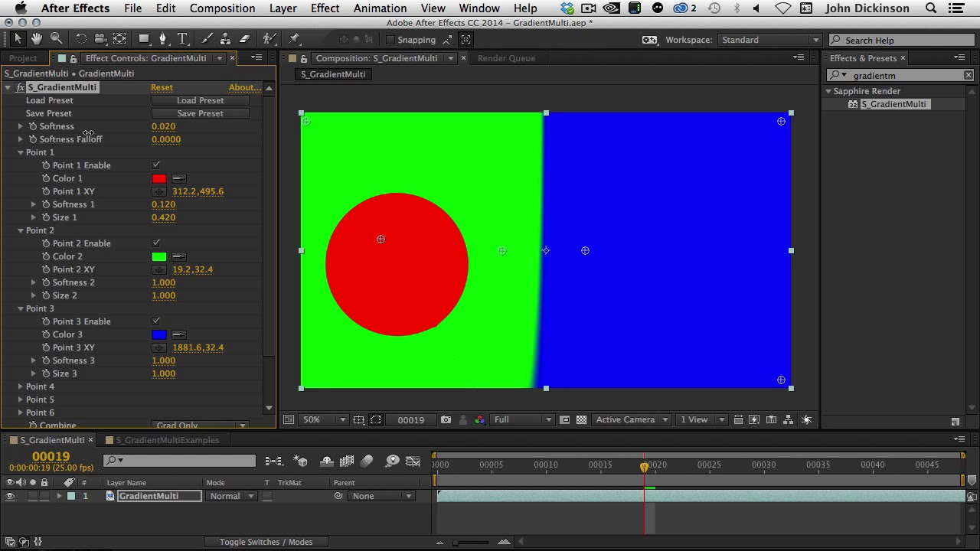
Task: Click the Region of Interest icon
Action: click(x=375, y=419)
